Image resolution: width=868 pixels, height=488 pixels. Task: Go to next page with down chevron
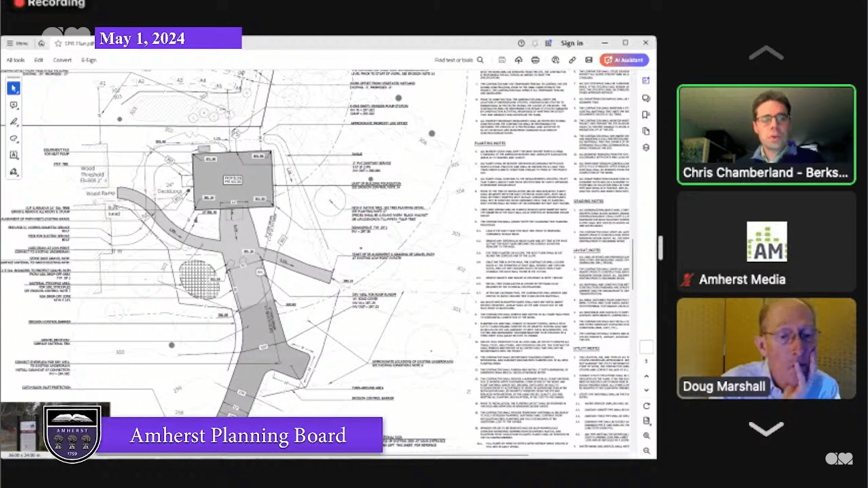(646, 390)
